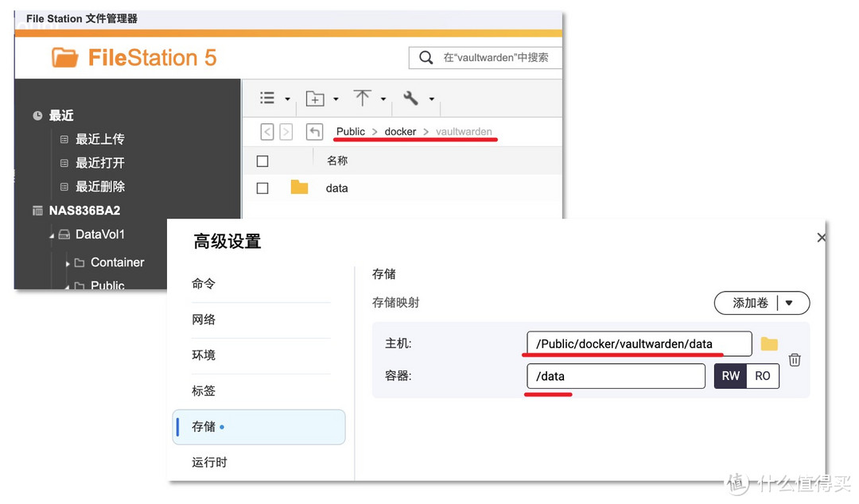Click docker in the breadcrumb path
Screen dimensions: 859x504
pos(400,132)
